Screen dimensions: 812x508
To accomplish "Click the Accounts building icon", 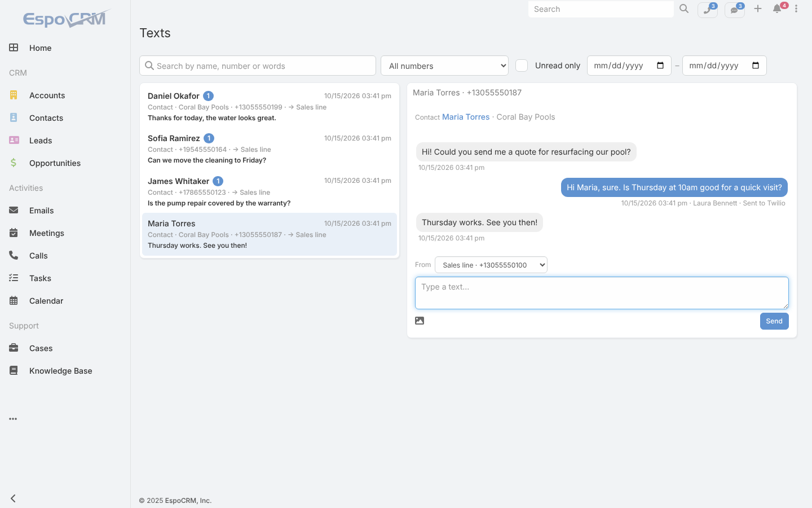I will [x=14, y=95].
